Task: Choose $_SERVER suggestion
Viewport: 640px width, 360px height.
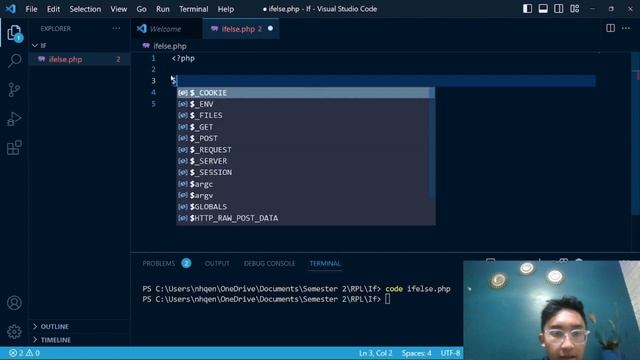Action: point(303,161)
